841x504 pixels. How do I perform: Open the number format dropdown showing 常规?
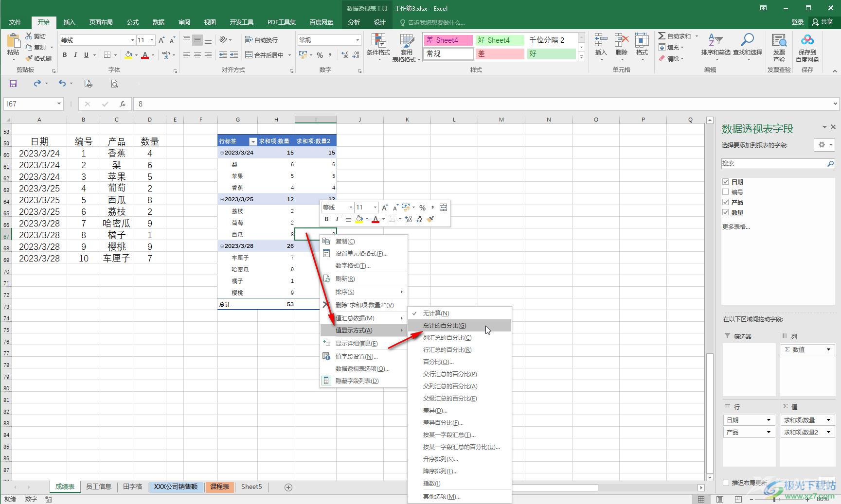coord(358,40)
